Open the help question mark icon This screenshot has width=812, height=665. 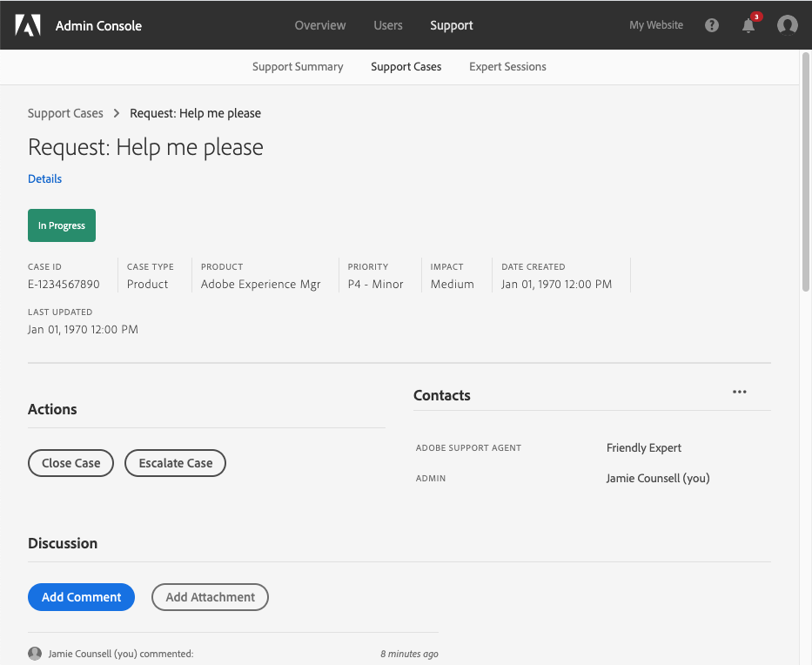(x=712, y=25)
